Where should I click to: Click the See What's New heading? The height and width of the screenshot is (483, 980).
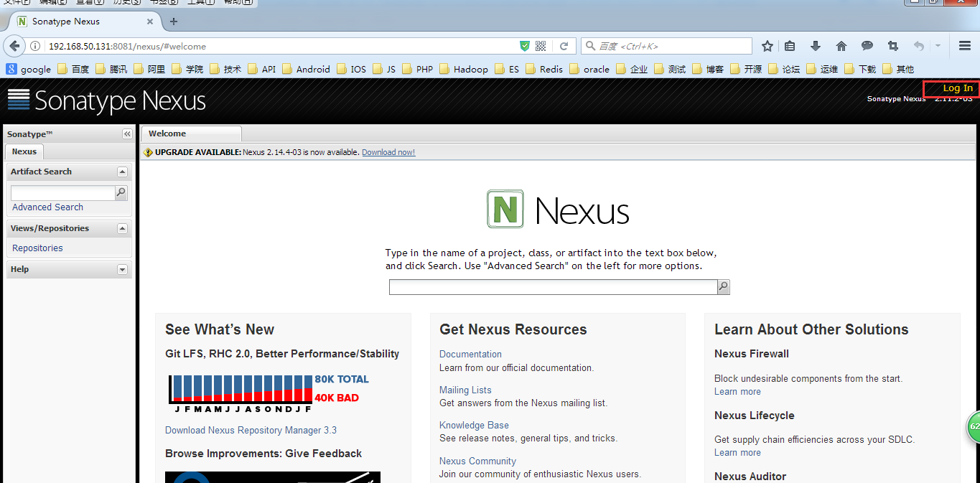click(220, 329)
